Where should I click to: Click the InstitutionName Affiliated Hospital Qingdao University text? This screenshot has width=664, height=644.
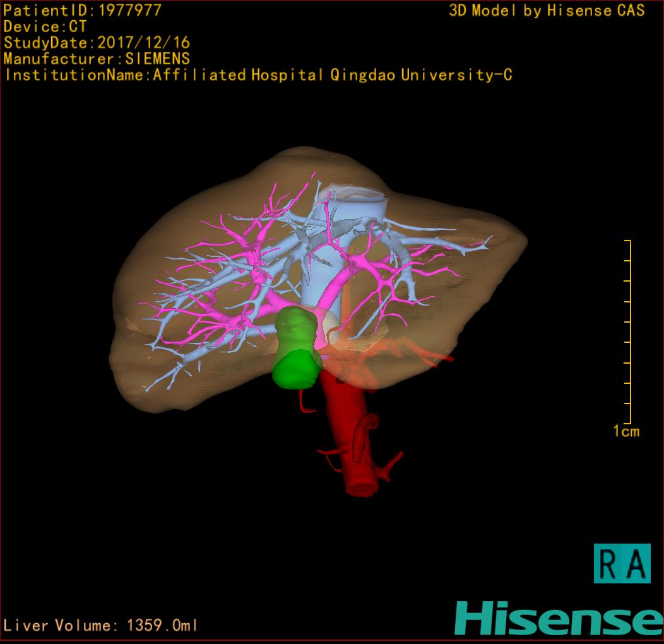click(x=258, y=75)
